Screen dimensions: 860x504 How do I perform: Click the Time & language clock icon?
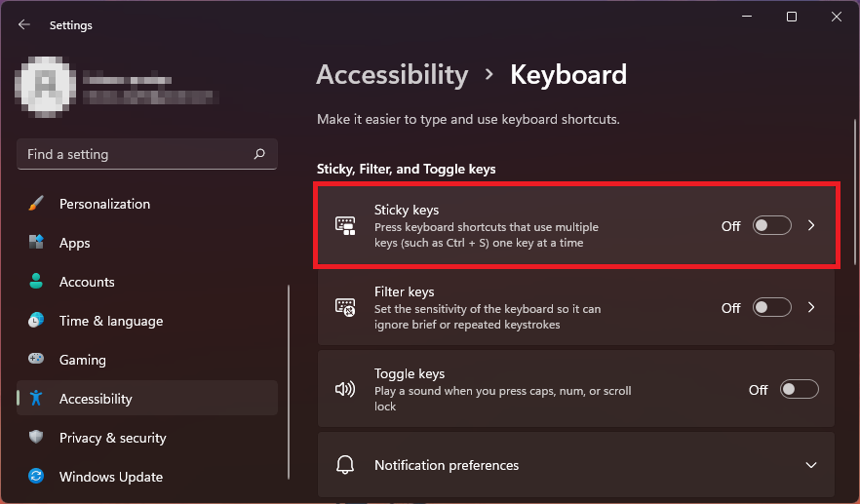[x=36, y=321]
